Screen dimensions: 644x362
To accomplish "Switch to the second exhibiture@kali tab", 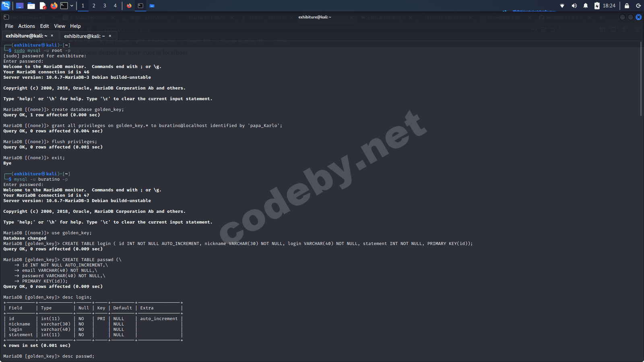I will (85, 36).
